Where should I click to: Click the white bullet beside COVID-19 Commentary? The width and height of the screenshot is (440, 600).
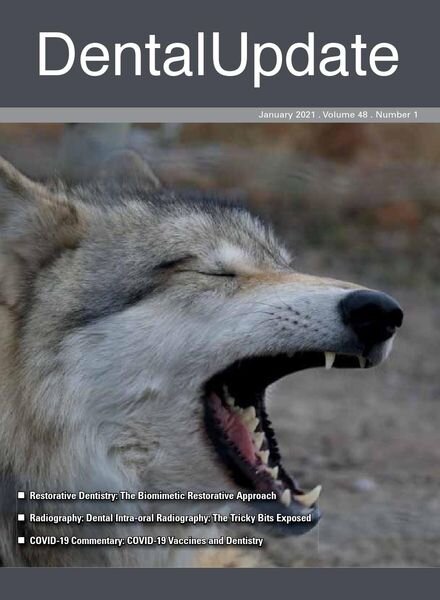(21, 540)
